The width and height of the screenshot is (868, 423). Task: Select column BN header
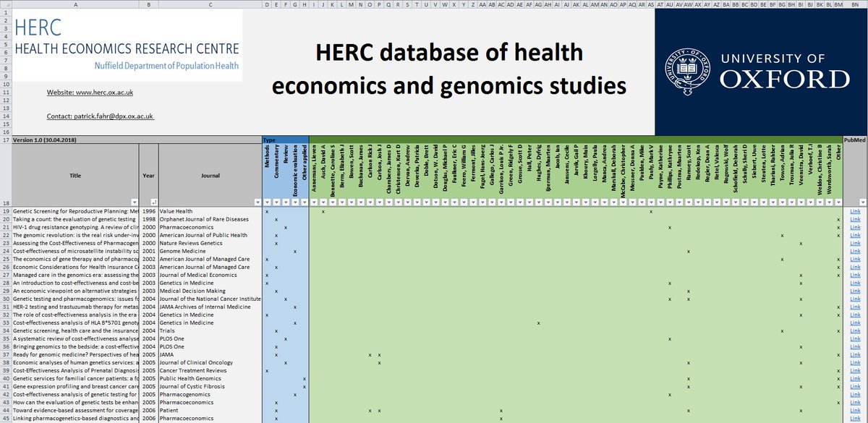tap(856, 4)
